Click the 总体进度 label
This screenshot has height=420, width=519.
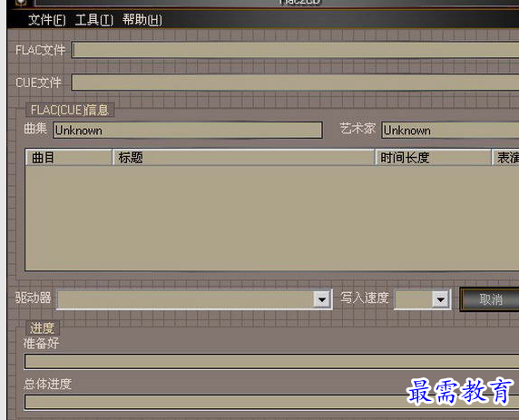click(47, 384)
